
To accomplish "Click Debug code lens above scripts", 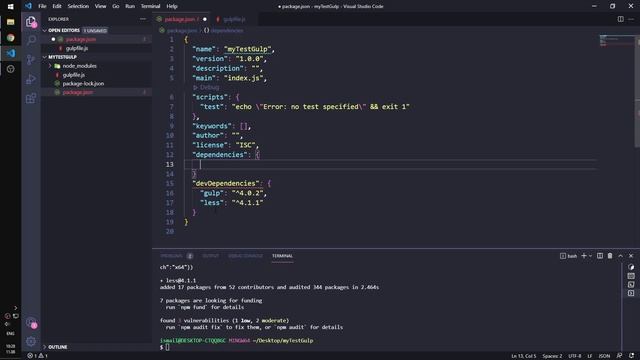I will 206,87.
